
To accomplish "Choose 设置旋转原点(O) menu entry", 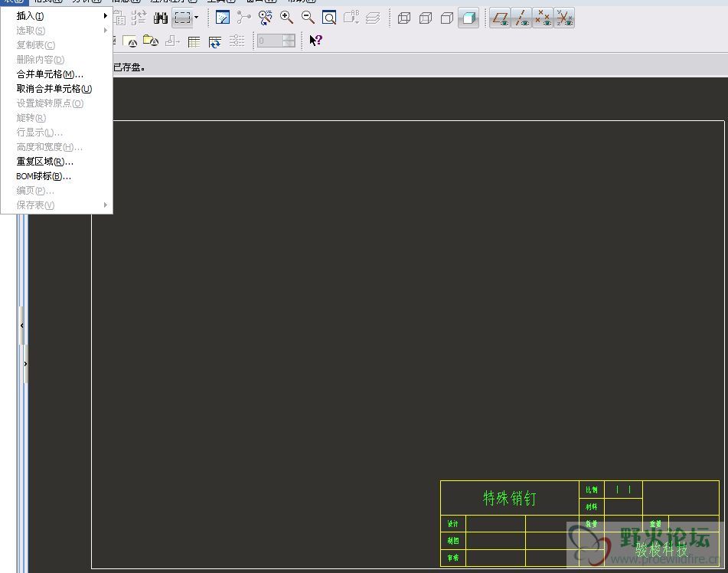I will 57,103.
